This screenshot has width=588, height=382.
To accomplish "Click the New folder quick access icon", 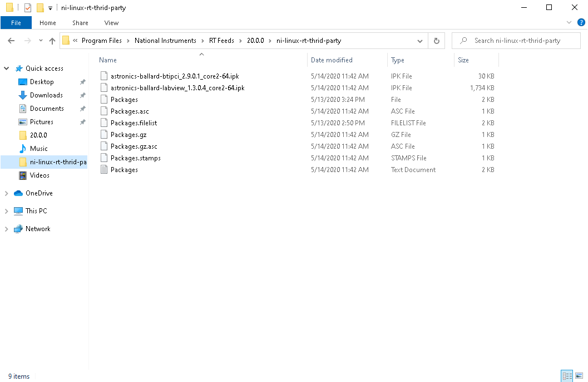I will pos(40,8).
